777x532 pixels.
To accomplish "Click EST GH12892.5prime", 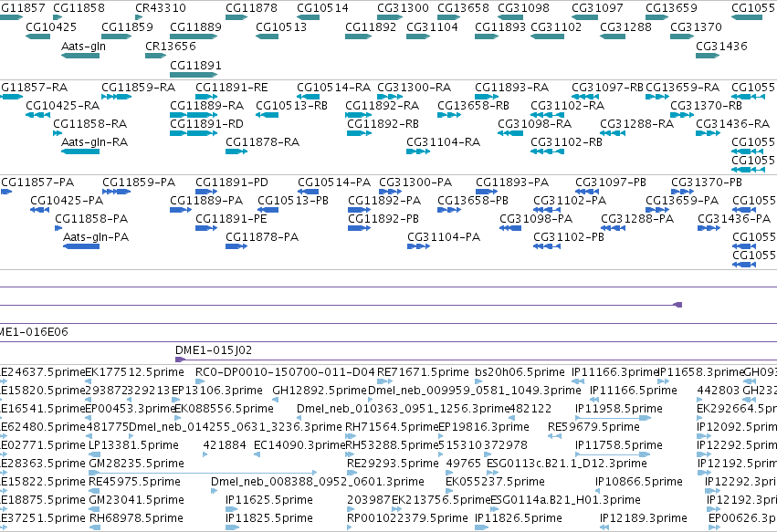I will [x=320, y=391].
